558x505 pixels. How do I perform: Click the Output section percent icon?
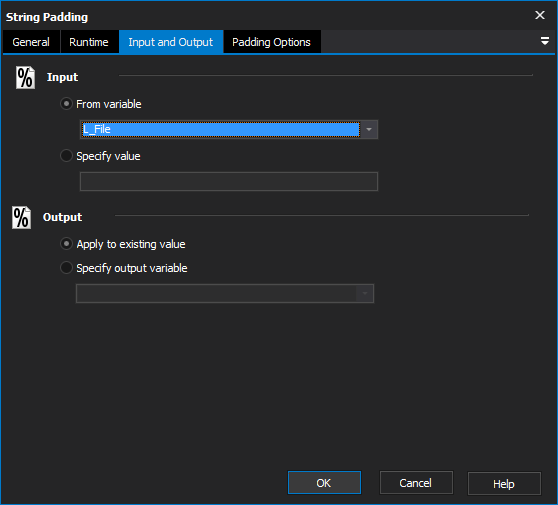pos(21,217)
